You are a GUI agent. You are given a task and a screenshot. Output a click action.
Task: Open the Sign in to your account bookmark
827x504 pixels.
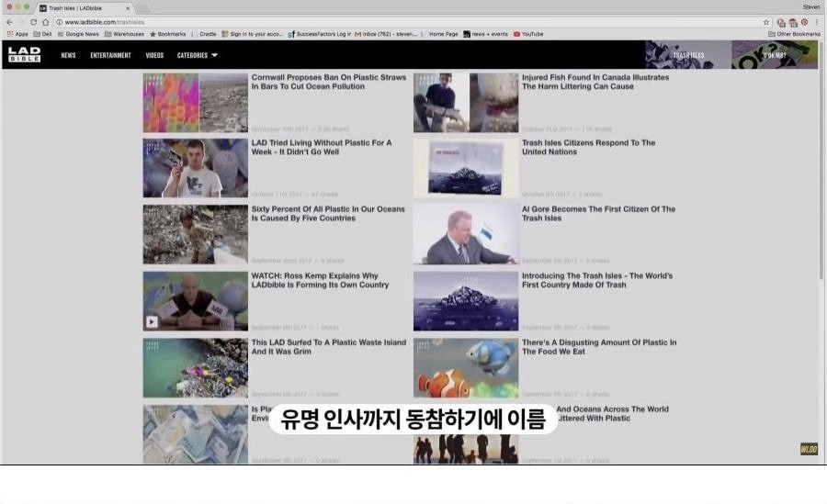(253, 34)
